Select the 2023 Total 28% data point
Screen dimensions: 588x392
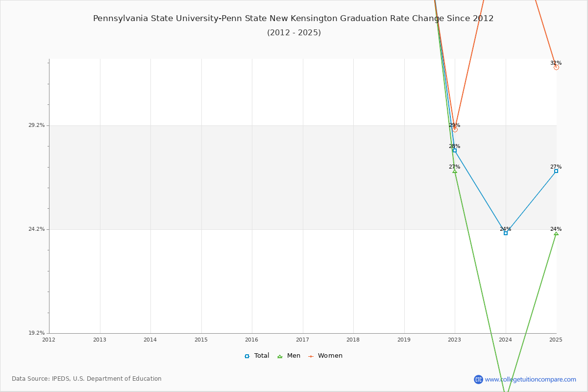455,150
